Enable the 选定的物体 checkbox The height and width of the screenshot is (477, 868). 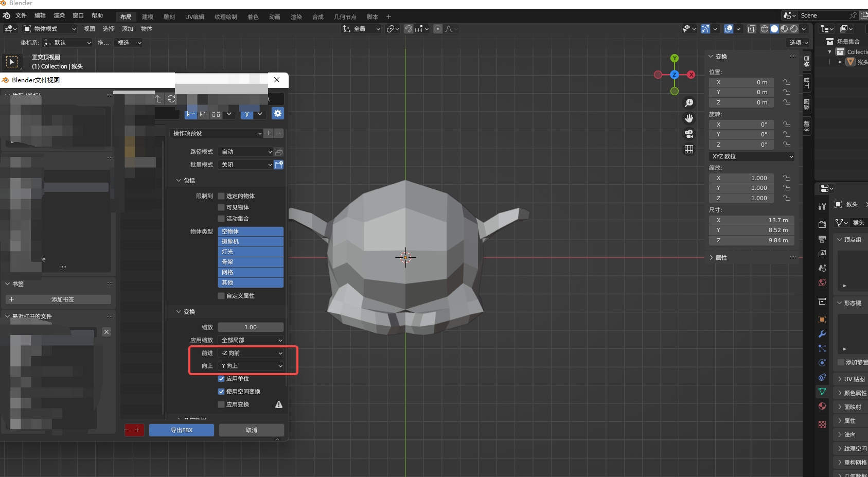tap(221, 196)
